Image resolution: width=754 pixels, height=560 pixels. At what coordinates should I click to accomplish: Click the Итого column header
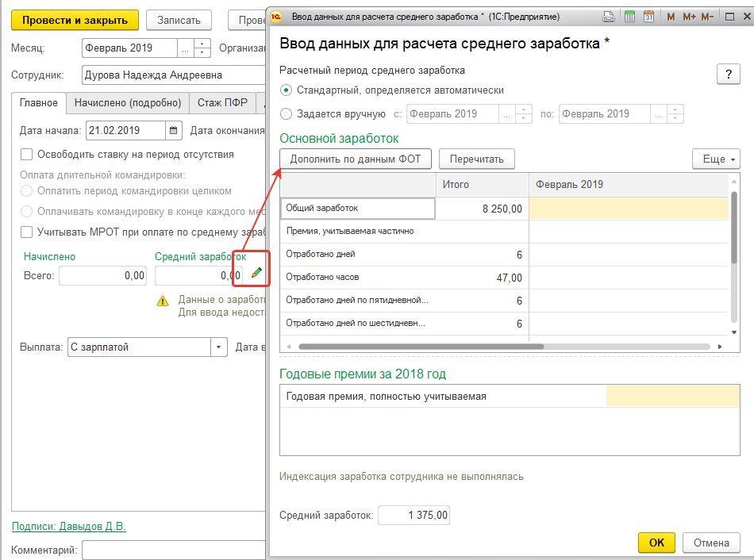pos(483,185)
